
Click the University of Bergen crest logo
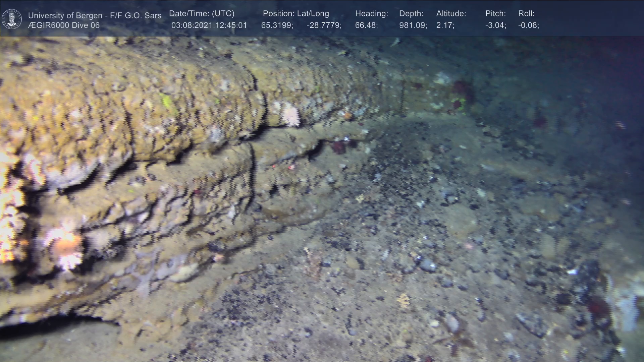pos(12,19)
